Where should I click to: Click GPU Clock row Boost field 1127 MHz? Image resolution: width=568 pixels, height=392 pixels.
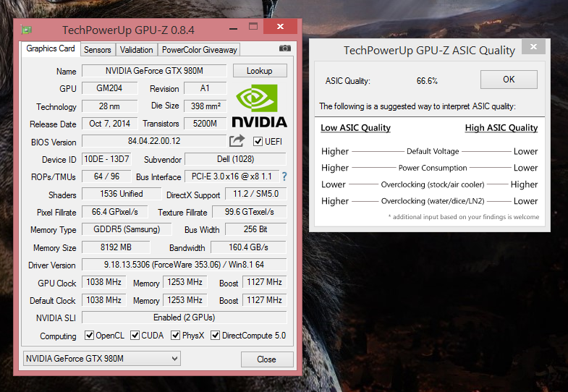pyautogui.click(x=264, y=282)
